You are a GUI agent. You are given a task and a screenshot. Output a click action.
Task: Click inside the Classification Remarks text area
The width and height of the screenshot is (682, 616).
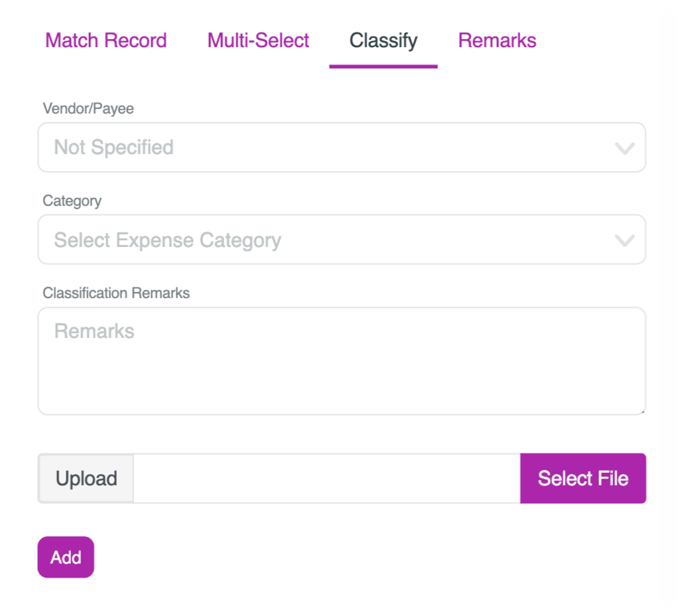pos(332,358)
